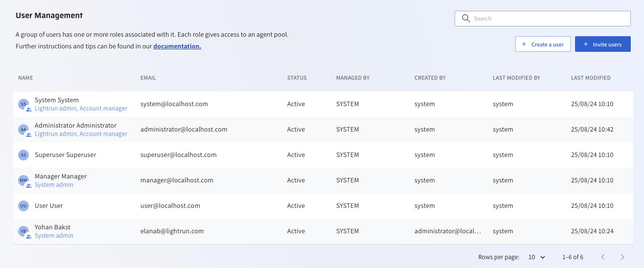Sort by the Last Modified column header
644x268 pixels.
[x=591, y=78]
